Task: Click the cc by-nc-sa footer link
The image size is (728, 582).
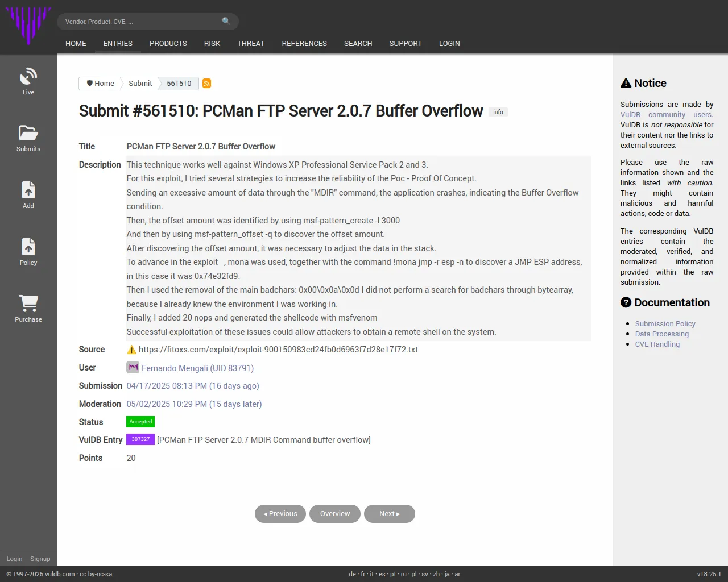Action: 96,574
